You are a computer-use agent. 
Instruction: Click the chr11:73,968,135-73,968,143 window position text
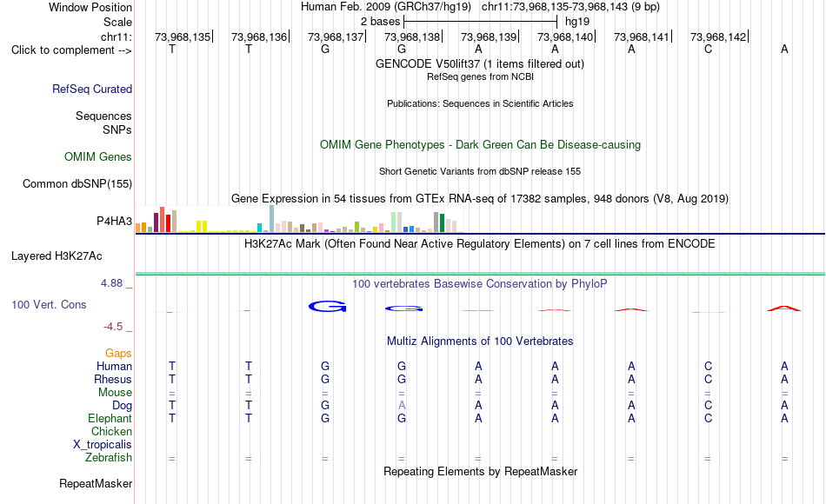(x=570, y=7)
